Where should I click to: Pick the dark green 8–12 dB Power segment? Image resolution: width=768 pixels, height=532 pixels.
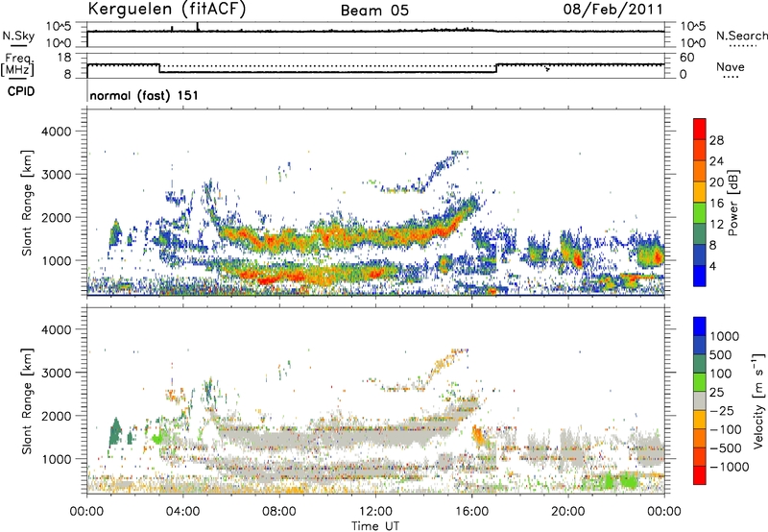point(700,234)
